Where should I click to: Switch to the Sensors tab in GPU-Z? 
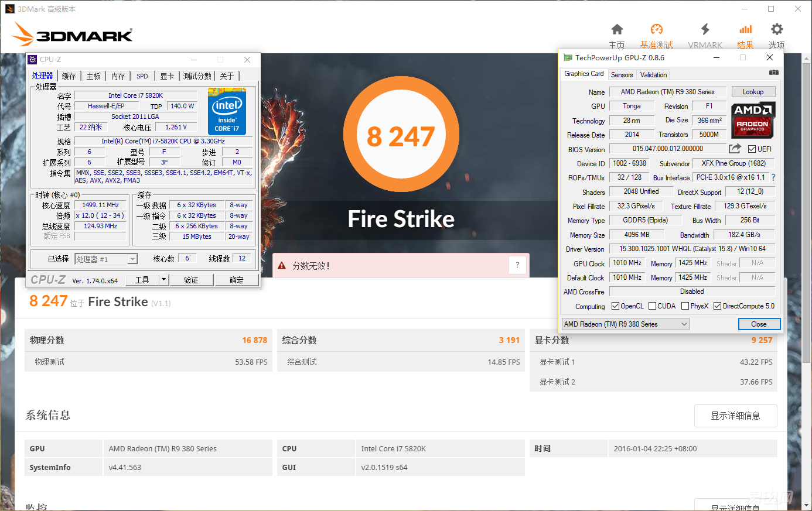click(x=622, y=75)
